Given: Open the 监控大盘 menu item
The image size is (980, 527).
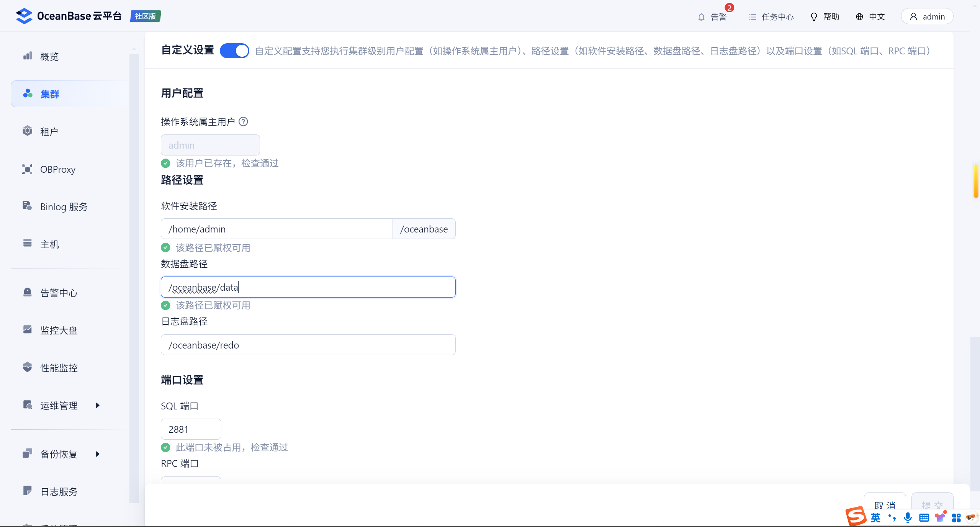Looking at the screenshot, I should pos(59,330).
